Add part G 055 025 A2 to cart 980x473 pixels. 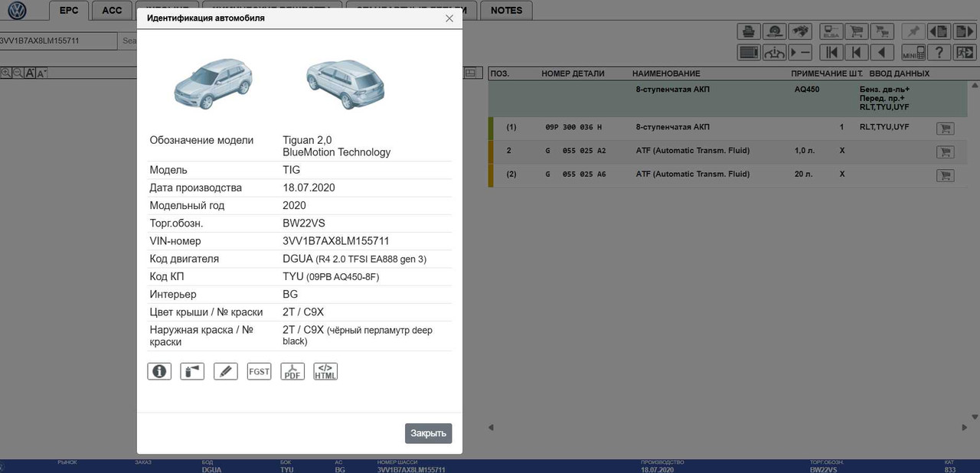pyautogui.click(x=945, y=152)
